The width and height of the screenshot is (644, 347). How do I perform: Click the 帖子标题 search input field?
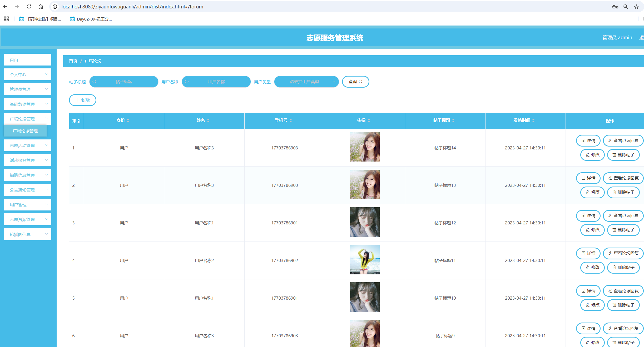click(x=124, y=82)
